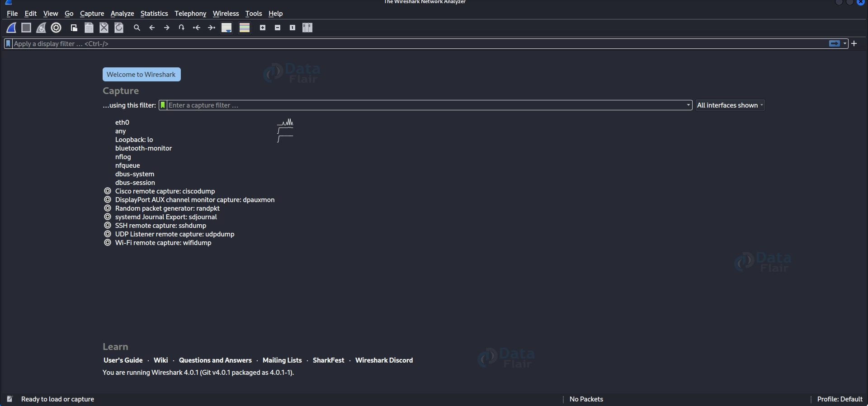Viewport: 868px width, 406px height.
Task: Open options gear for Wi-Fi remote capture
Action: (x=108, y=243)
